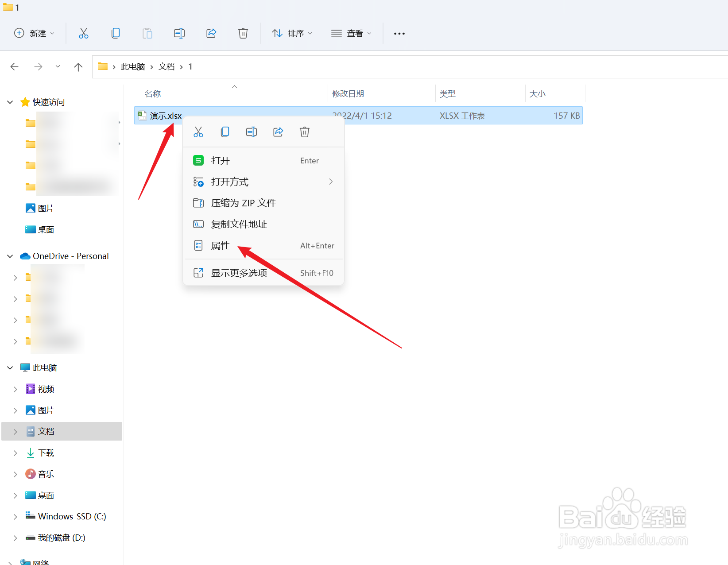
Task: Collapse the OneDrive - Personal section
Action: pyautogui.click(x=10, y=256)
